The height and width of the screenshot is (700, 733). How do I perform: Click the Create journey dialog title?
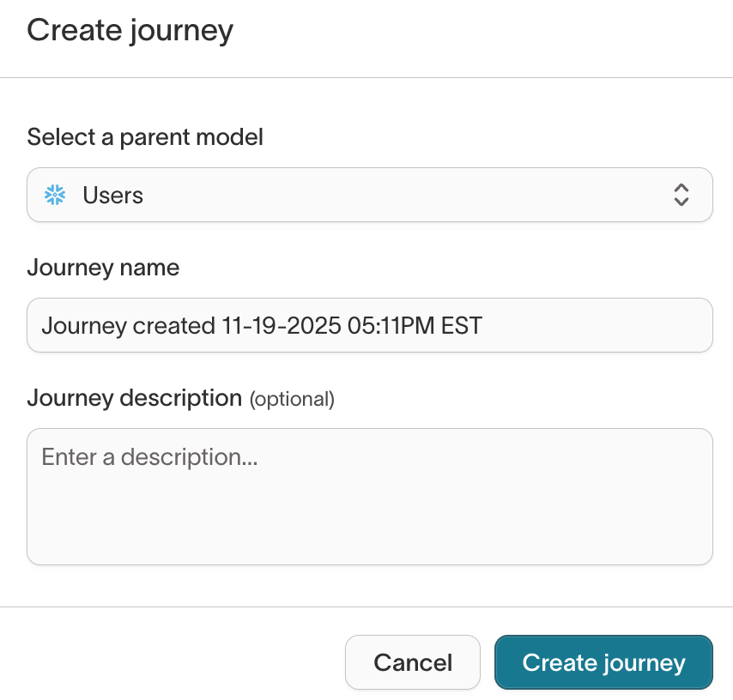click(x=130, y=30)
